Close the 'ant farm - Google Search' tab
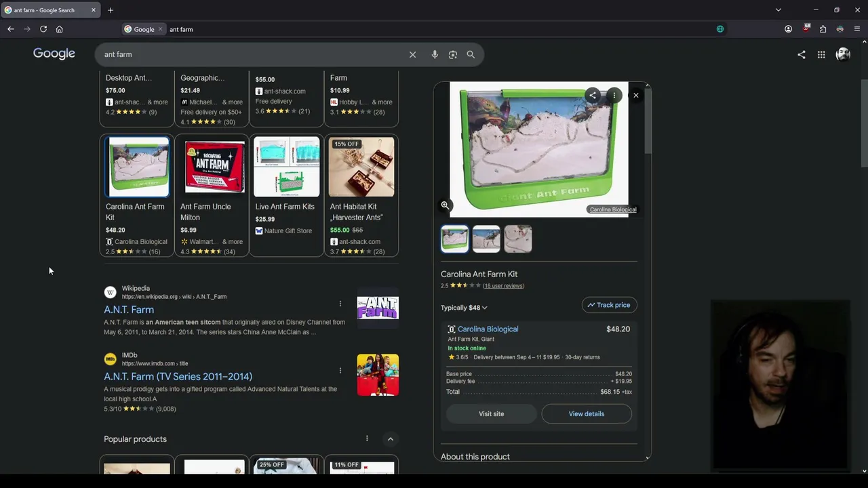This screenshot has height=488, width=868. point(94,10)
